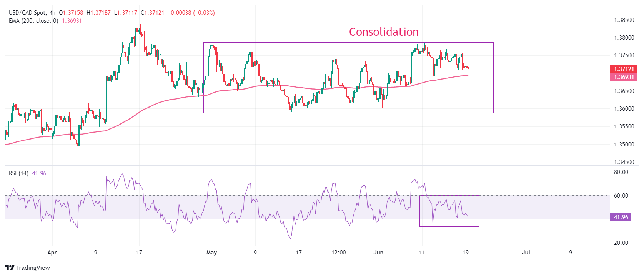This screenshot has width=644, height=276.
Task: Click the RSI (14) indicator label
Action: tap(19, 173)
